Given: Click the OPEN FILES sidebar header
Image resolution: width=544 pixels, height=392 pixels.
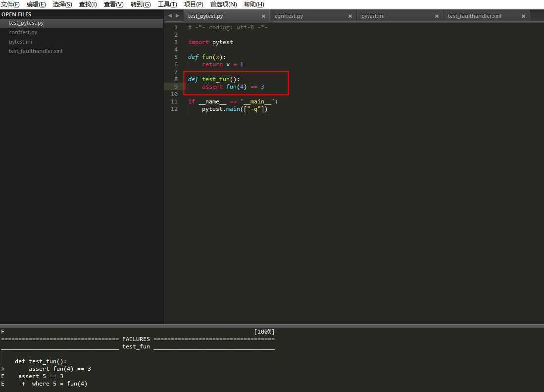Looking at the screenshot, I should tap(16, 14).
